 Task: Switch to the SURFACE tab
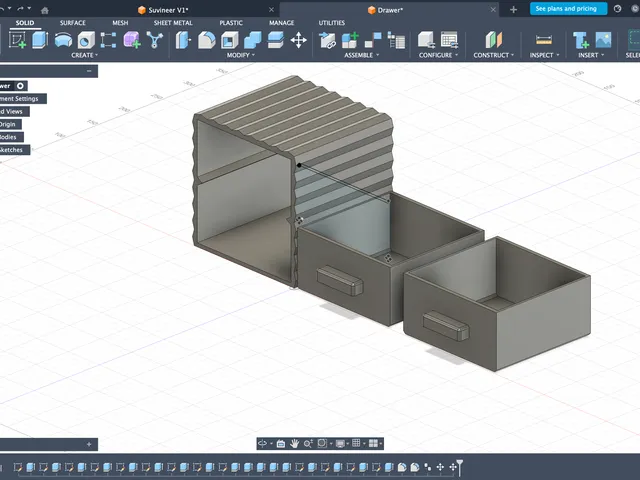click(73, 23)
